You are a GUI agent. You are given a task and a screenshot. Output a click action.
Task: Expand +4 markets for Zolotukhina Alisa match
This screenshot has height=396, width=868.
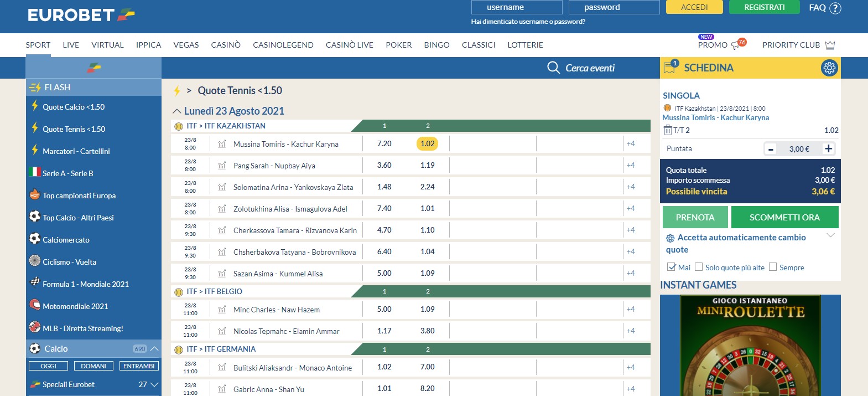tap(631, 208)
